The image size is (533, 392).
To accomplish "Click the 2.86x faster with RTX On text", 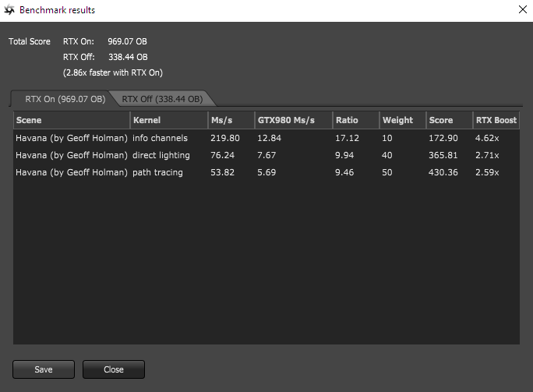I will click(113, 72).
